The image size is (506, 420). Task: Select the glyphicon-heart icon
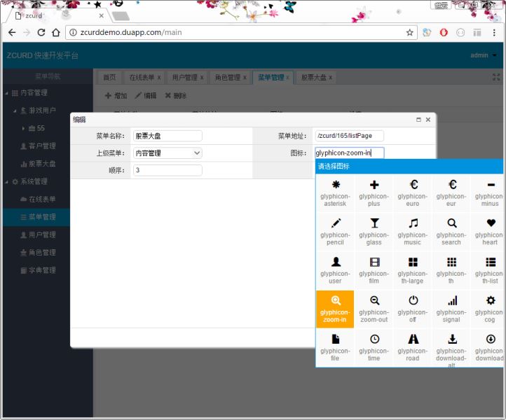point(488,232)
